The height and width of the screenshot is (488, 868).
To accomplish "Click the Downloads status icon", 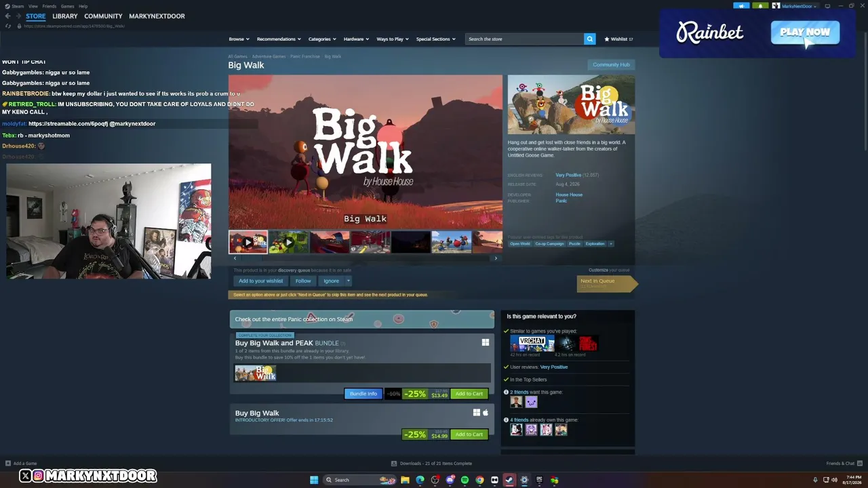I will [x=394, y=464].
